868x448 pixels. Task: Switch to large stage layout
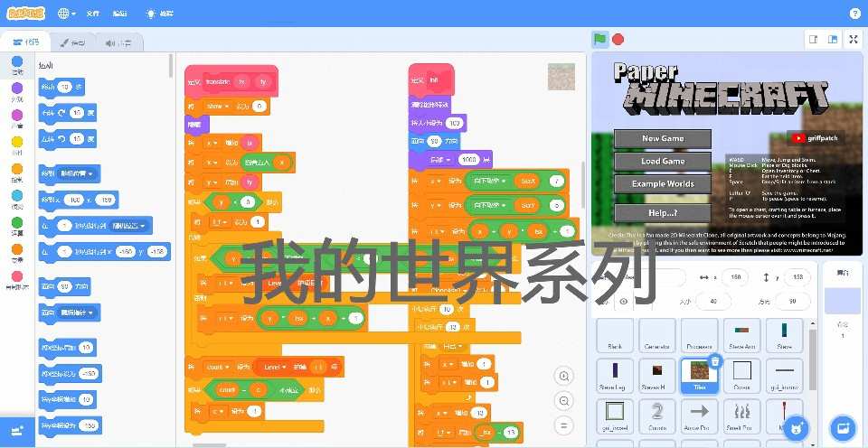pos(832,39)
